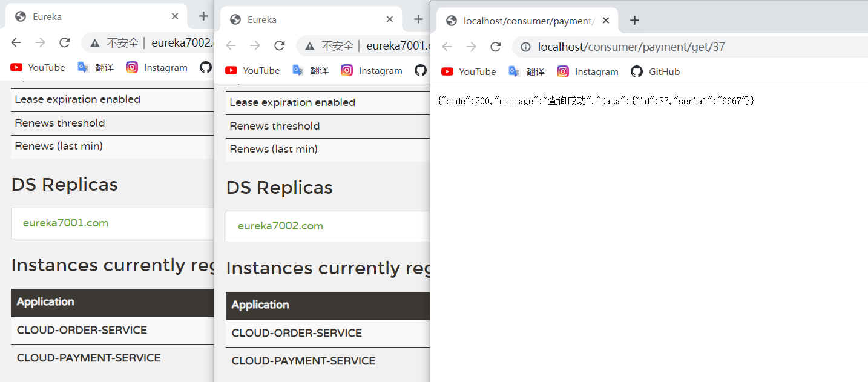Click DS Replicas heading in eureka7001 window
868x382 pixels.
(279, 188)
